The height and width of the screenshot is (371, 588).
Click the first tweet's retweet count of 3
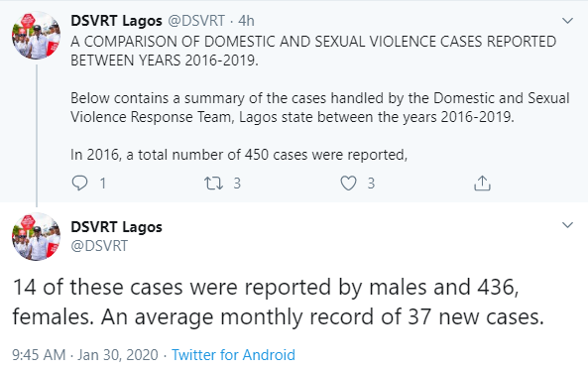[237, 184]
